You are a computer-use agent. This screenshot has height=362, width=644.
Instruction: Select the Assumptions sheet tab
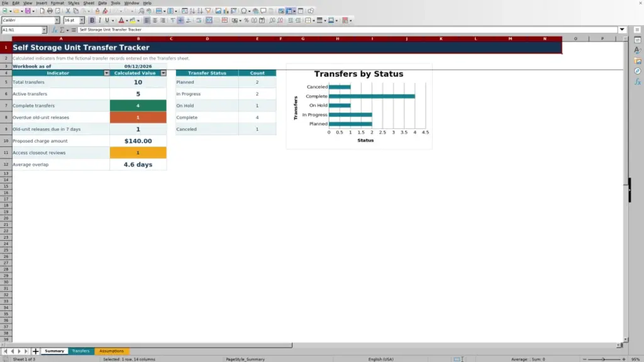111,351
